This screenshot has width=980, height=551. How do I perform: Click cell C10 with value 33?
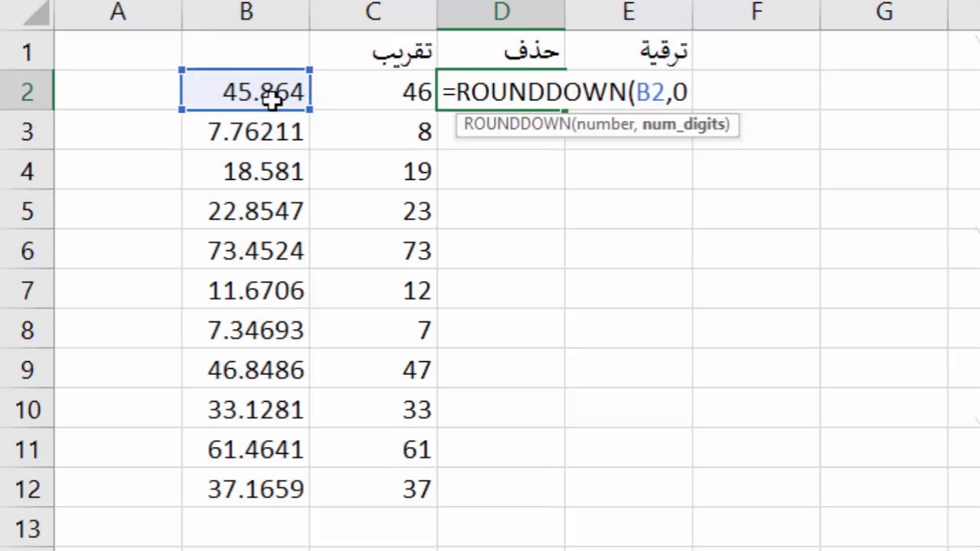(373, 409)
